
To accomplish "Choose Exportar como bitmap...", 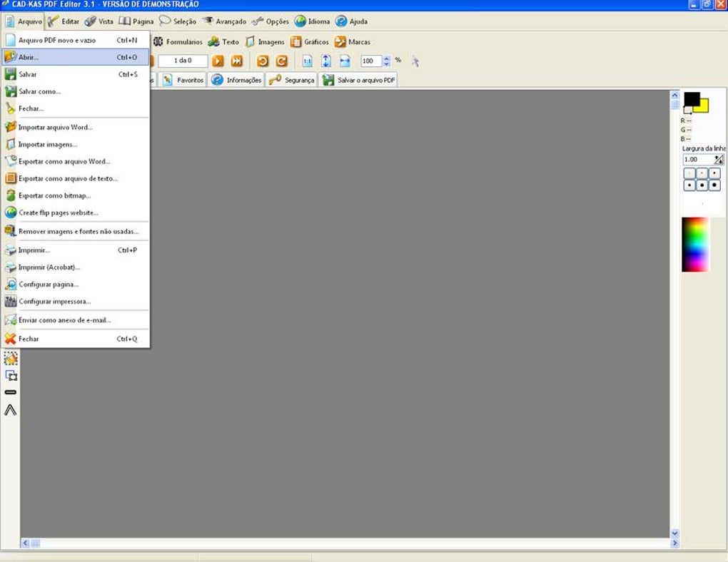I will [76, 195].
